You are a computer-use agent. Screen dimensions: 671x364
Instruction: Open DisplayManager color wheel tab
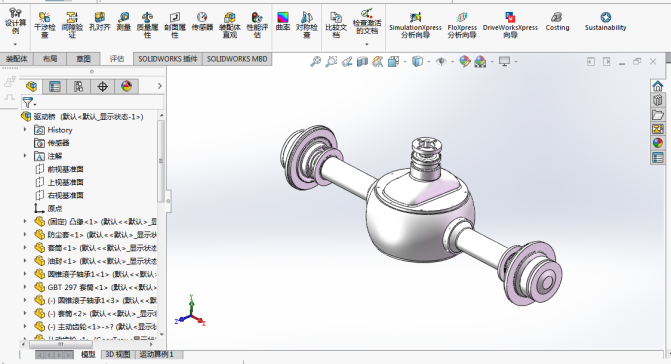126,86
